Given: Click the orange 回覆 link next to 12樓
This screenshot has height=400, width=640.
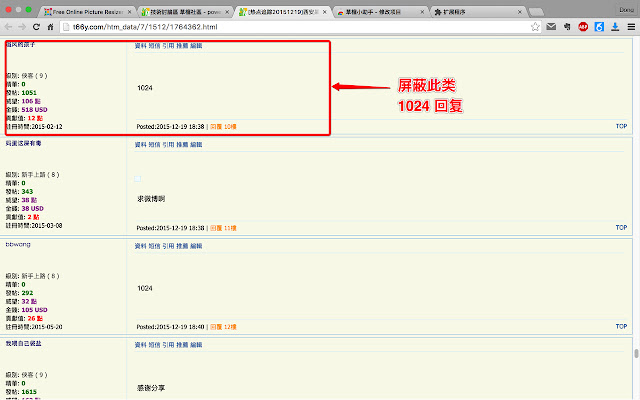Looking at the screenshot, I should click(x=216, y=327).
